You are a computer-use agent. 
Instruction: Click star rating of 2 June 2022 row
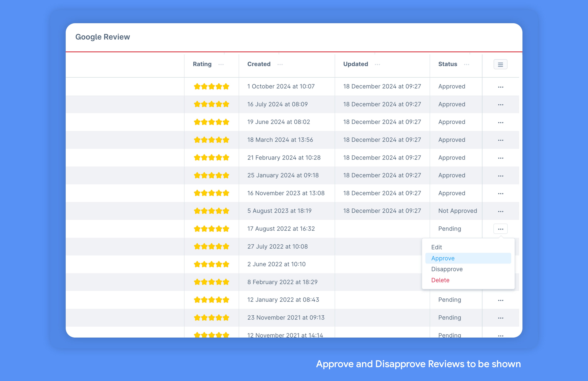pyautogui.click(x=212, y=264)
